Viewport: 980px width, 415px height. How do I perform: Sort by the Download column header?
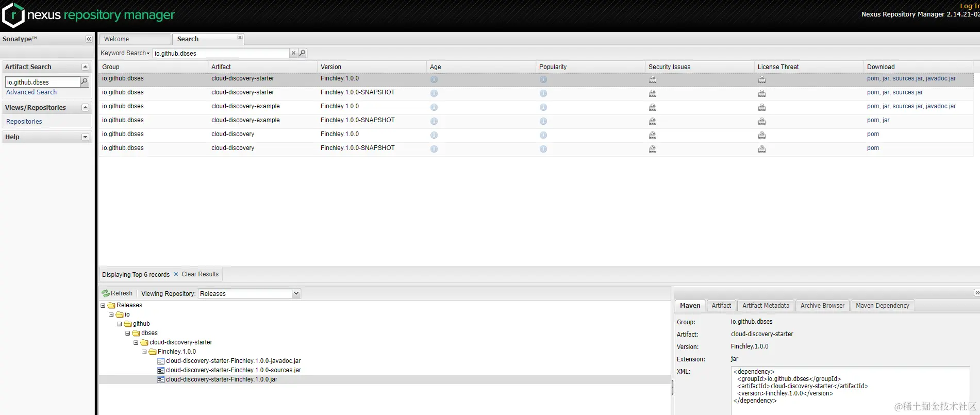pos(918,67)
